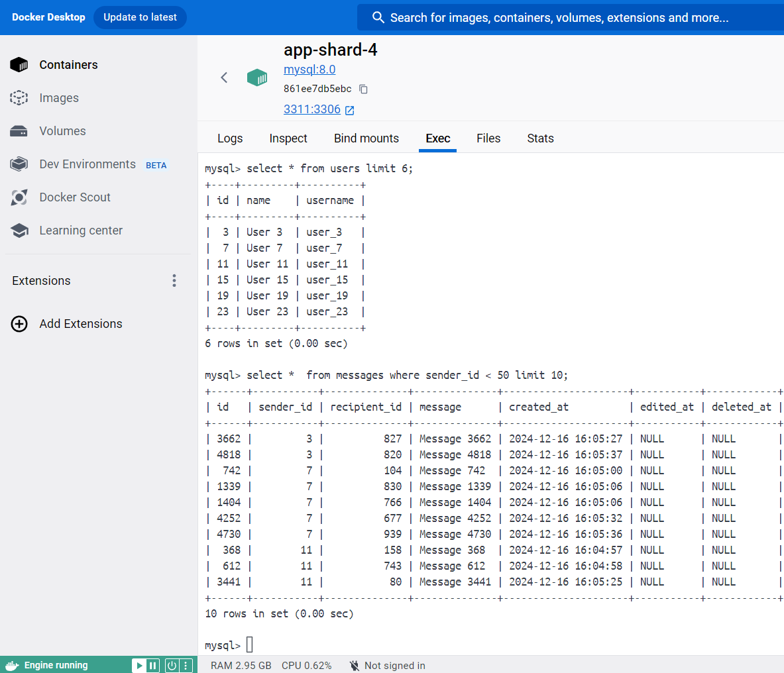Switch to the Logs tab
784x673 pixels.
pyautogui.click(x=230, y=138)
